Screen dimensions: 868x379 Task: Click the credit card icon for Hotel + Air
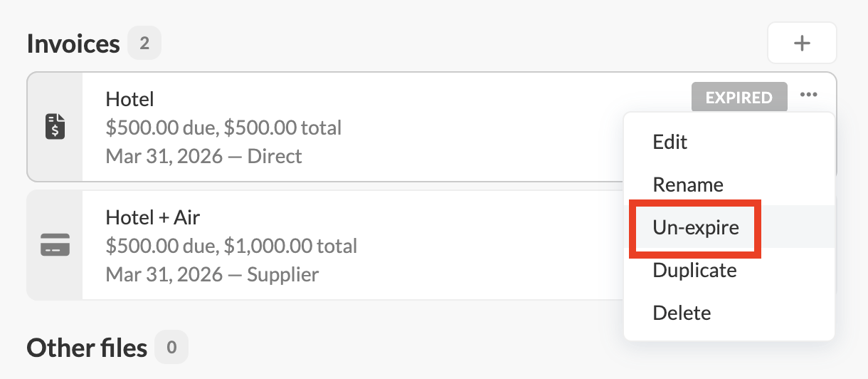click(55, 245)
